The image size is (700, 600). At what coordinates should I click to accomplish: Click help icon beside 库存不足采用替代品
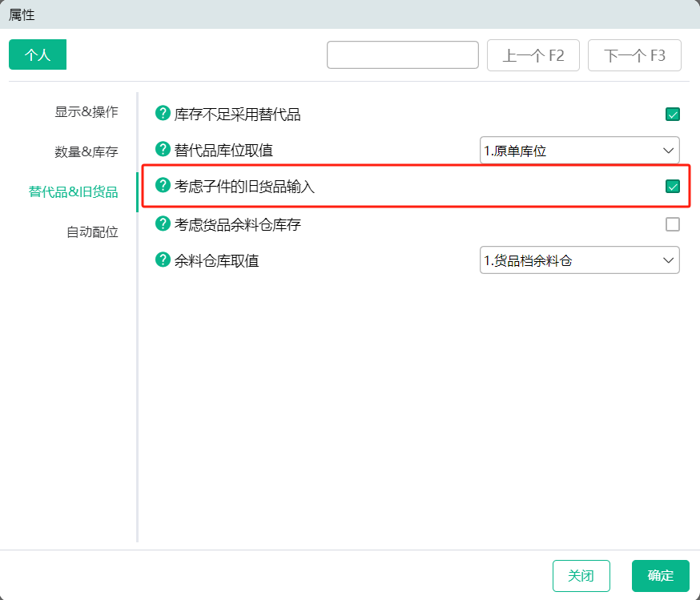163,114
